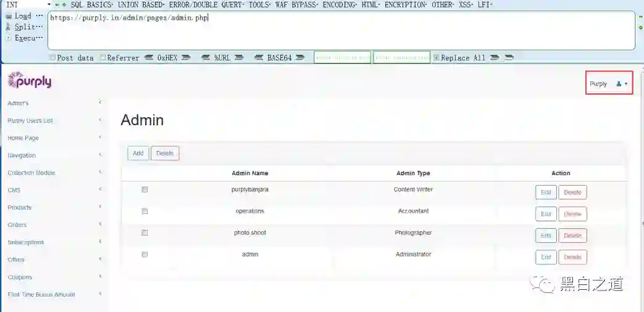Open the ENCODING menu

(x=340, y=5)
